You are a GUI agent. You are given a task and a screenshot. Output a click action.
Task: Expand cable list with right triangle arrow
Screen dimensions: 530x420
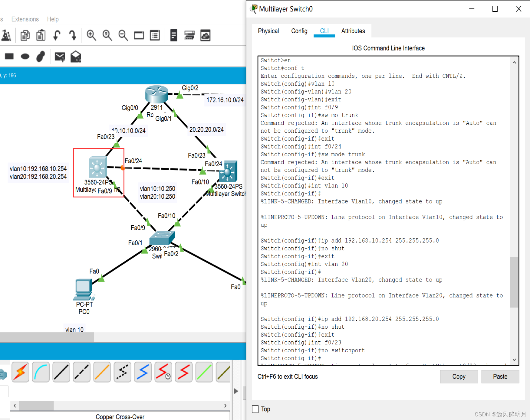pos(236,391)
